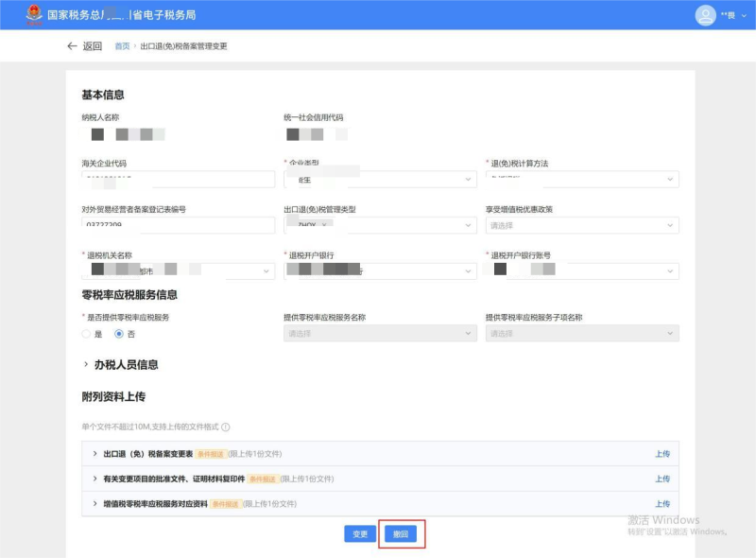Open the user avatar profile icon
Image resolution: width=756 pixels, height=558 pixels.
pyautogui.click(x=705, y=15)
